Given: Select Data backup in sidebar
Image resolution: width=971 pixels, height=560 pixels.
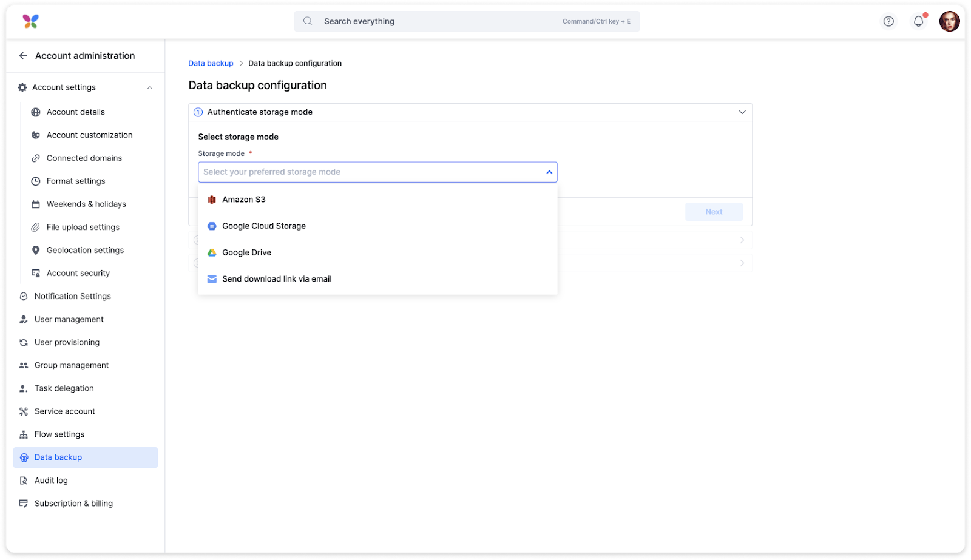Looking at the screenshot, I should tap(86, 458).
